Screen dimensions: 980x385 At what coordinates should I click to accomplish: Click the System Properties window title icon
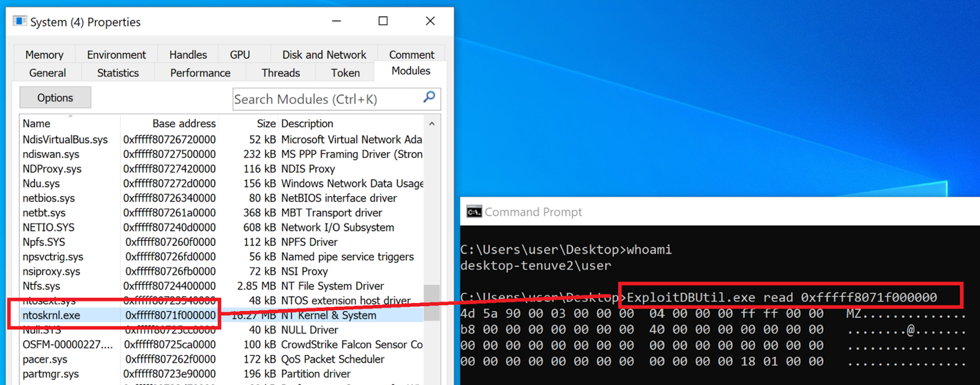click(20, 21)
